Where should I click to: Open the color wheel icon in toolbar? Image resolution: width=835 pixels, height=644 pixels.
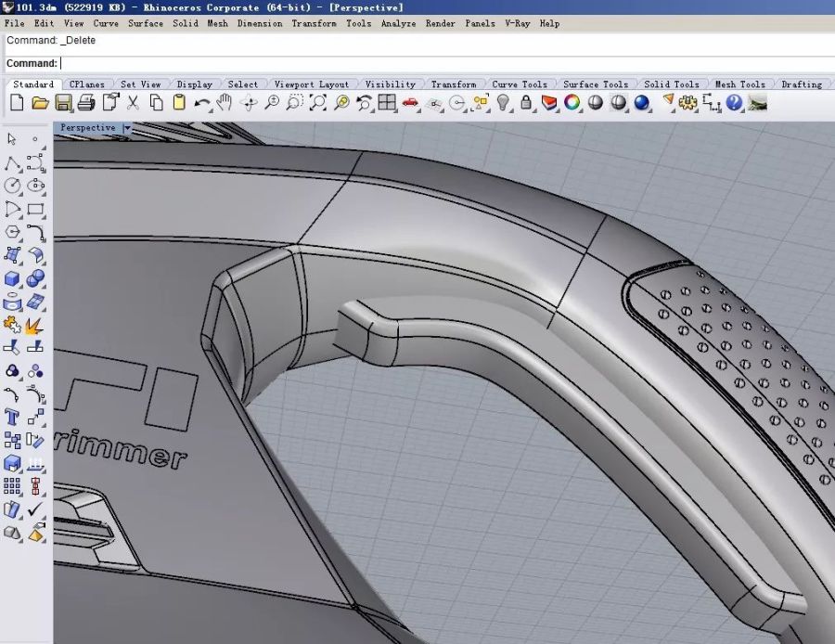point(572,103)
